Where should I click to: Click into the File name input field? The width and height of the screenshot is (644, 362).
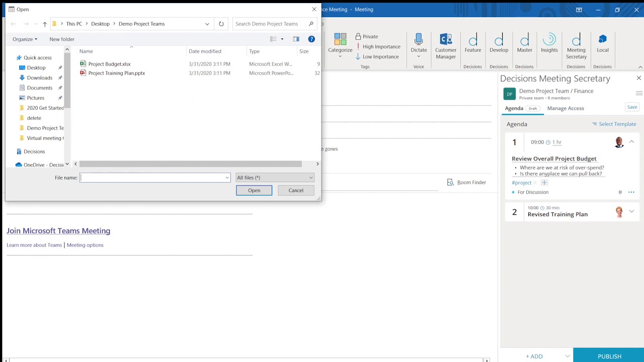point(154,177)
